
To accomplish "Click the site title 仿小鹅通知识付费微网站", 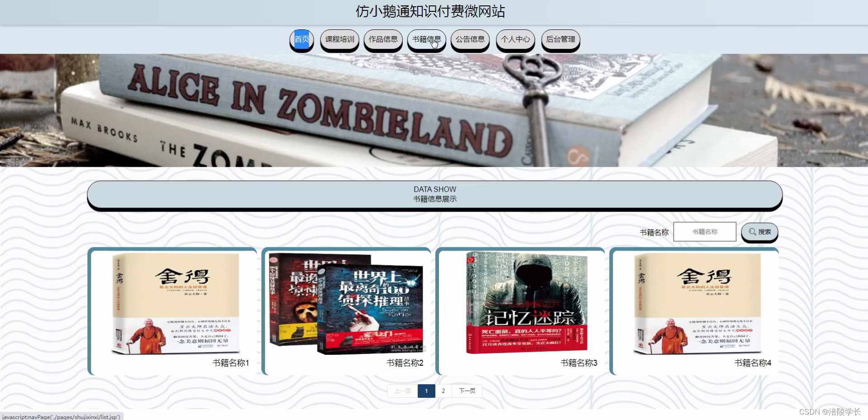I will [x=430, y=11].
